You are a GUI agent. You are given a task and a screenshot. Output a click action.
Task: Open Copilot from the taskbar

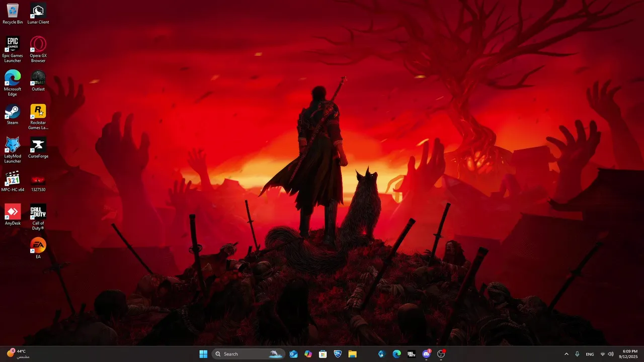pyautogui.click(x=308, y=354)
